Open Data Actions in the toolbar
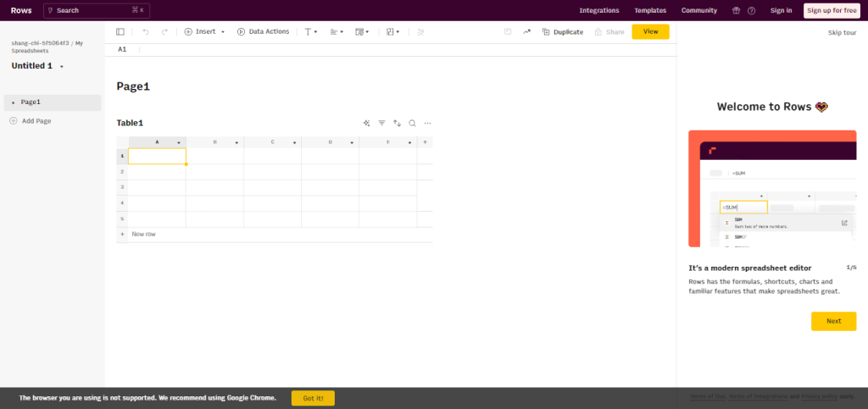This screenshot has width=868, height=409. coord(263,32)
